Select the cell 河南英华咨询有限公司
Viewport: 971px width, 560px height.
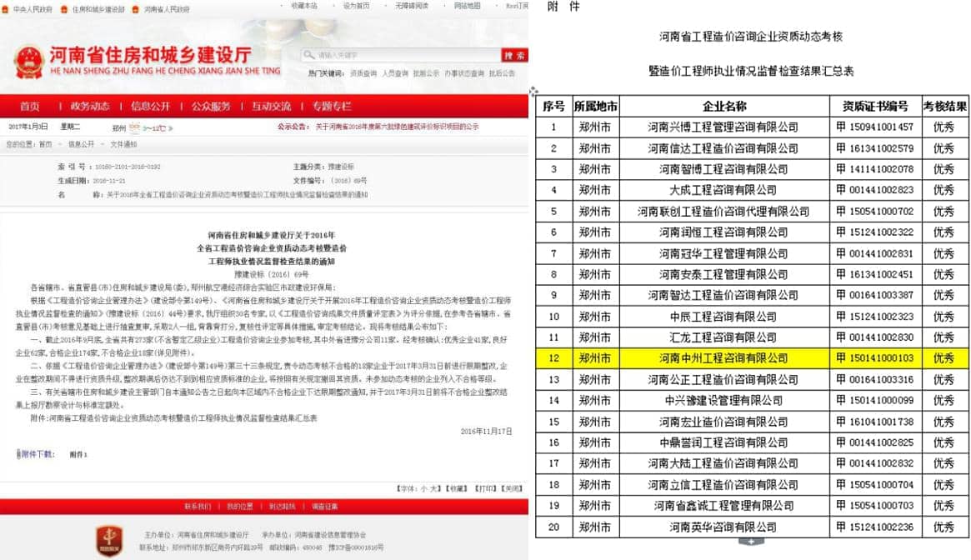(x=724, y=527)
